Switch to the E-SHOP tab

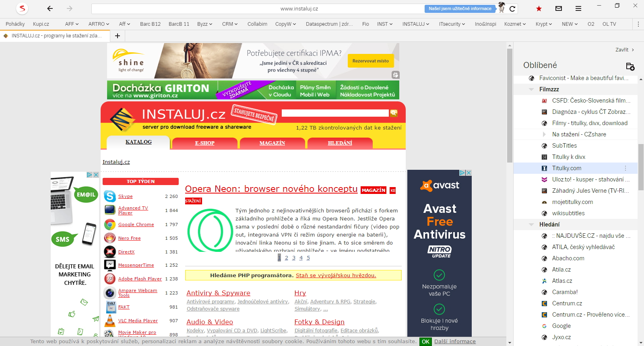point(205,143)
